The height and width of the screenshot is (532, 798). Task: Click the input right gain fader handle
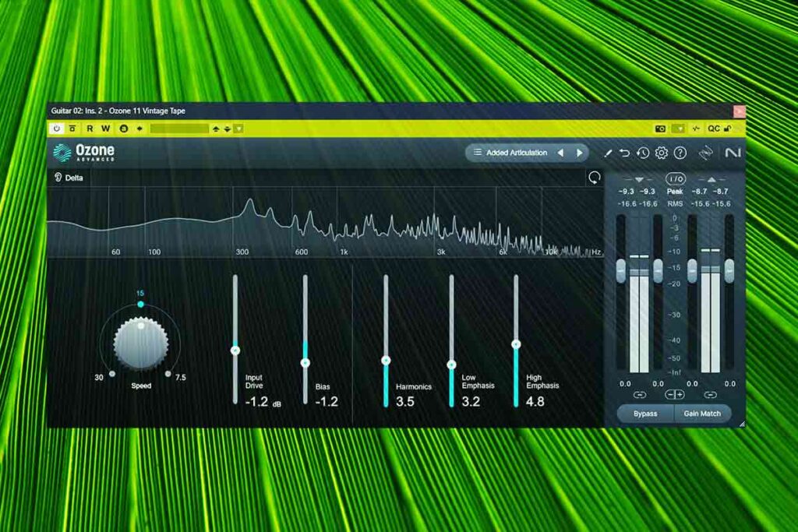pos(658,270)
